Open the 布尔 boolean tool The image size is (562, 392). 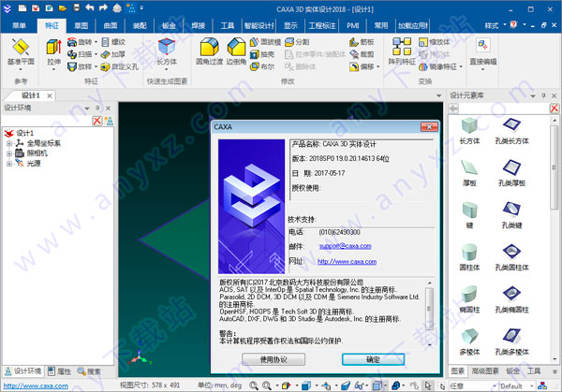point(262,66)
